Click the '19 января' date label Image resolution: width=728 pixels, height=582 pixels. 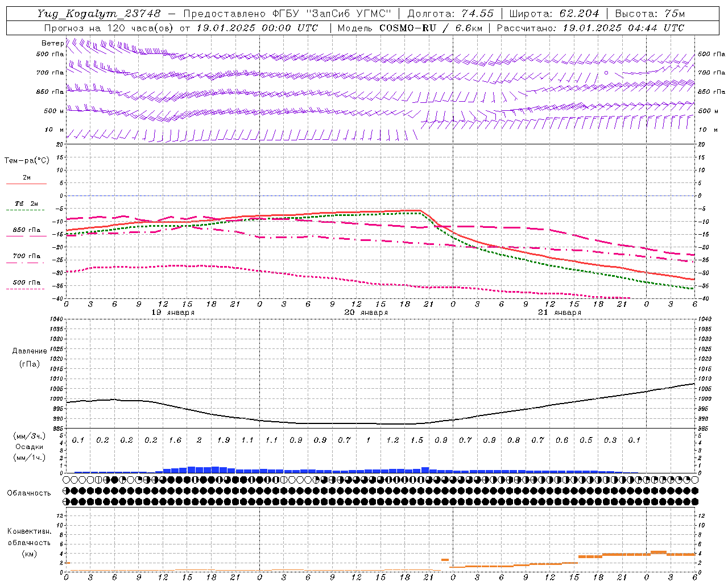click(173, 312)
